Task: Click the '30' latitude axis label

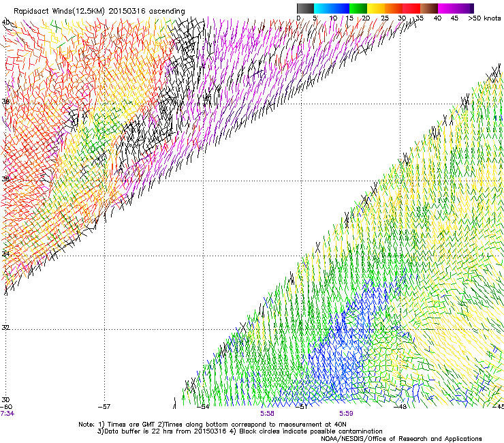Action: [x=5, y=399]
